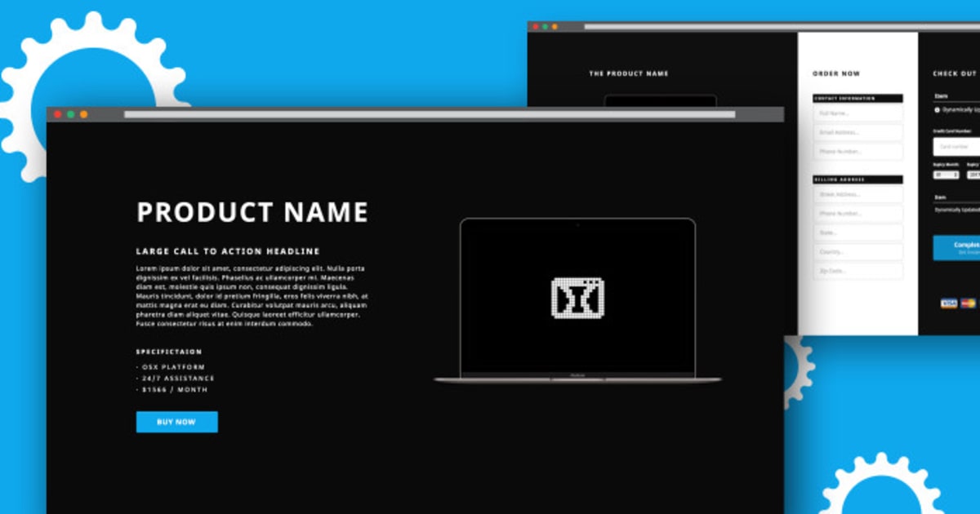
Task: Select the Dynamically Updated radio button in checkout
Action: click(x=937, y=109)
